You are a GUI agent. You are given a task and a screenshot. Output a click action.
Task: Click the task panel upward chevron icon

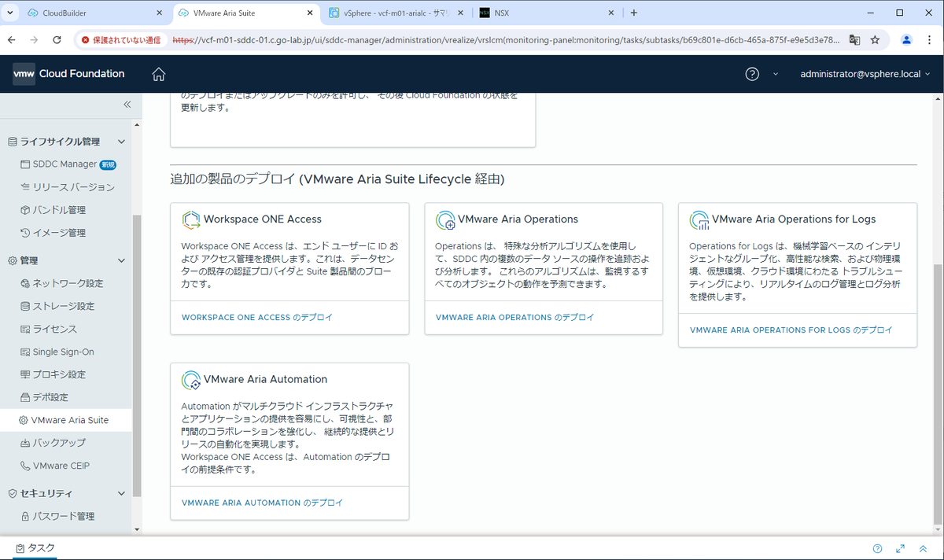pos(923,548)
